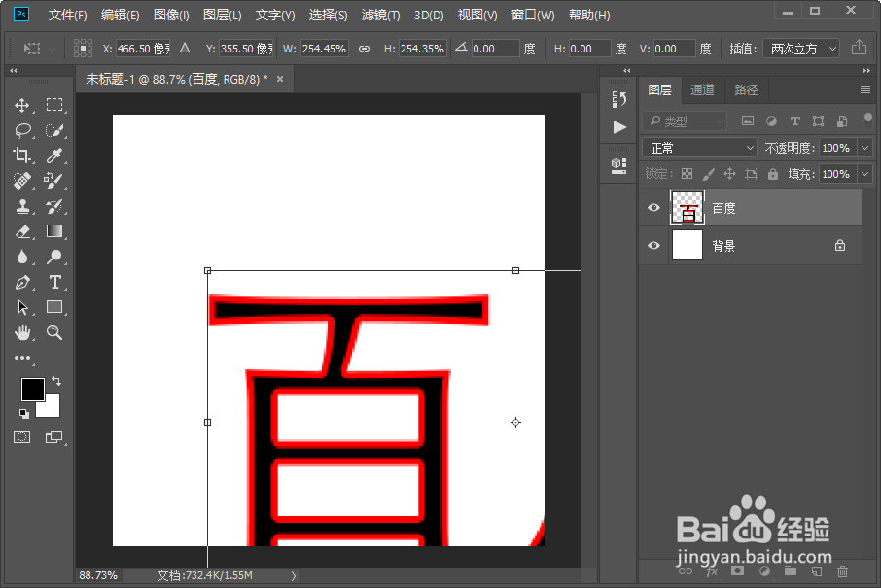The height and width of the screenshot is (588, 881).
Task: Click the rotation angle input field
Action: 494,49
